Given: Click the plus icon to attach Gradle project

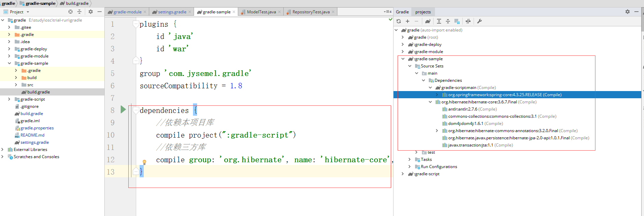Looking at the screenshot, I should click(x=408, y=21).
